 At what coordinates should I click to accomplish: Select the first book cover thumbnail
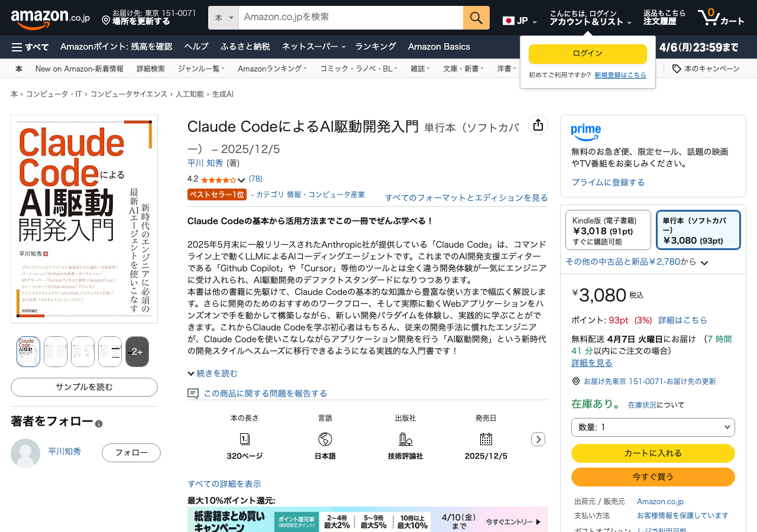coord(28,352)
